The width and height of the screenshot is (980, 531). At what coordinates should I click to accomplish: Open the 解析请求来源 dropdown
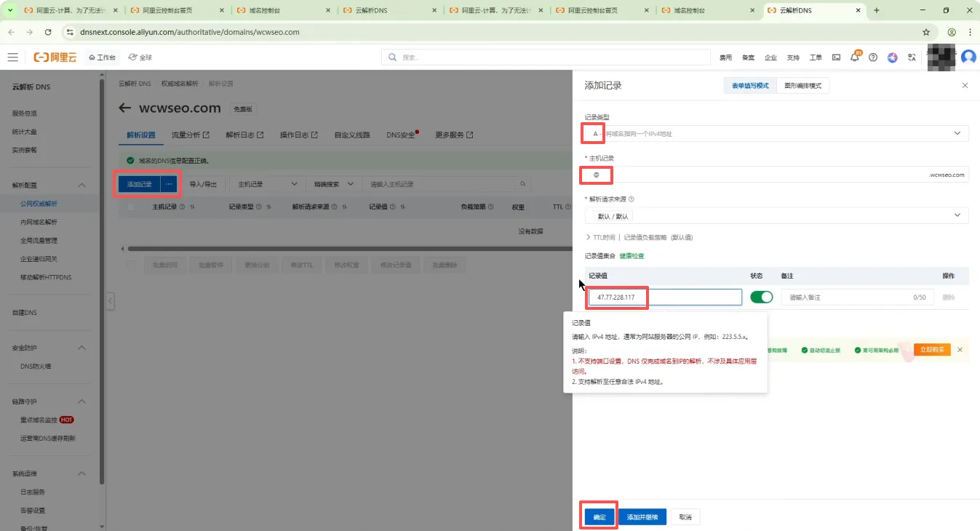(776, 216)
